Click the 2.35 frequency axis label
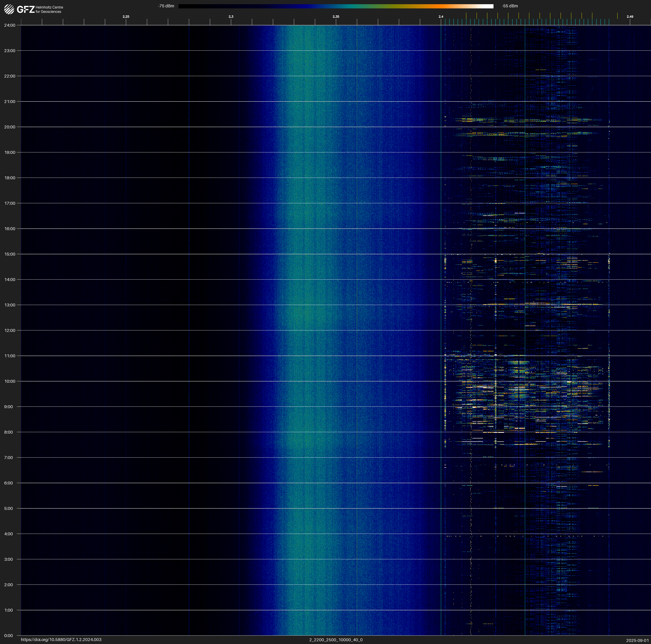The image size is (651, 644). [x=336, y=17]
